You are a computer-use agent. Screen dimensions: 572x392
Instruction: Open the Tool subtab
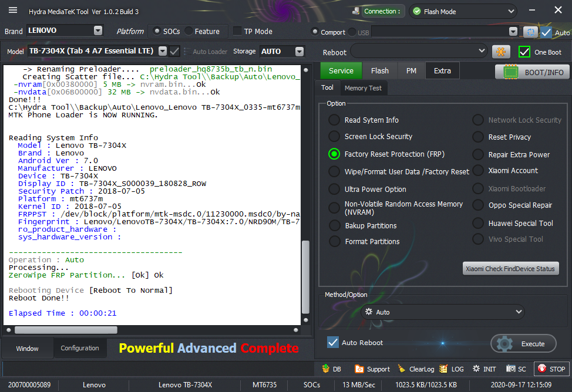point(327,87)
